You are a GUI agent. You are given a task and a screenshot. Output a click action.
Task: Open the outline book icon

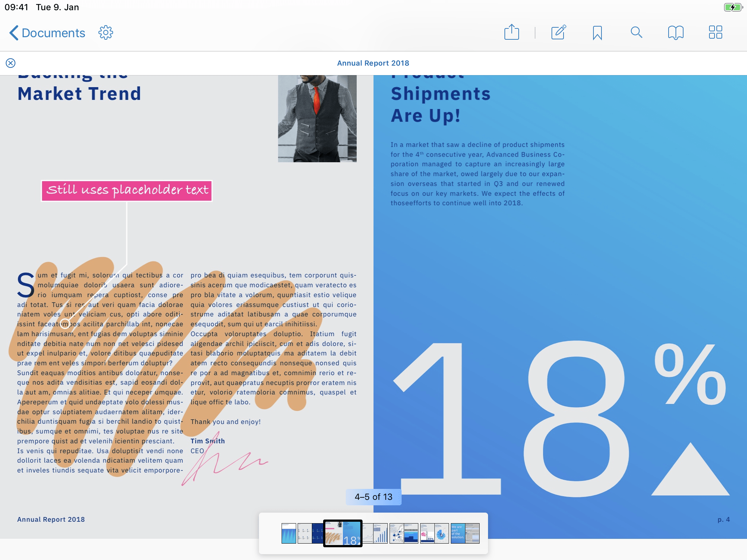(676, 32)
